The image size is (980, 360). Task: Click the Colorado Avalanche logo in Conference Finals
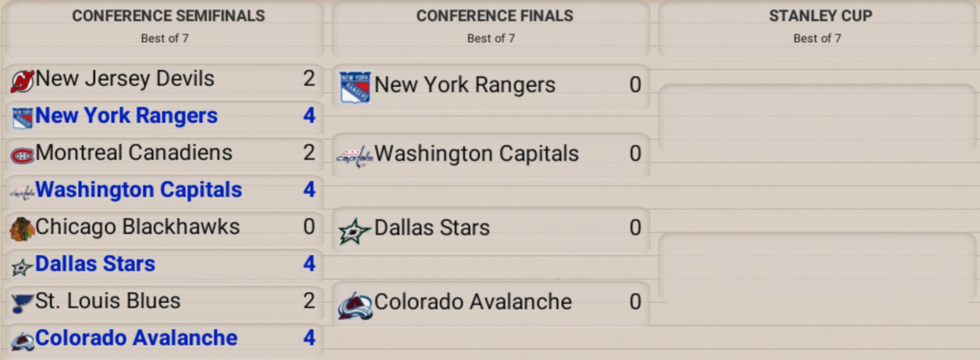(x=355, y=305)
